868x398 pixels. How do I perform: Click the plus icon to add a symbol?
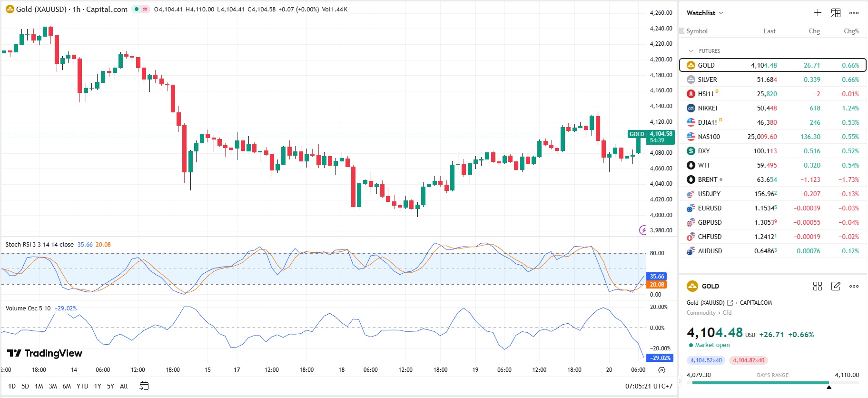[x=818, y=13]
